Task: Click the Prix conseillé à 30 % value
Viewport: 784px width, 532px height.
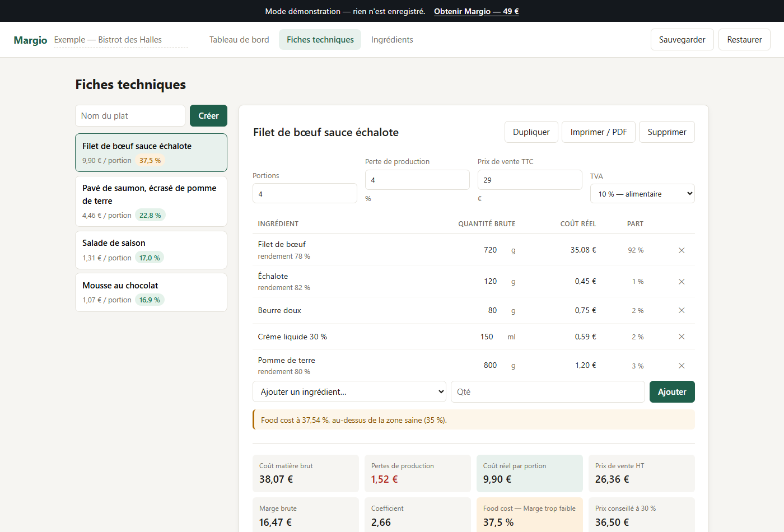Action: (x=612, y=522)
